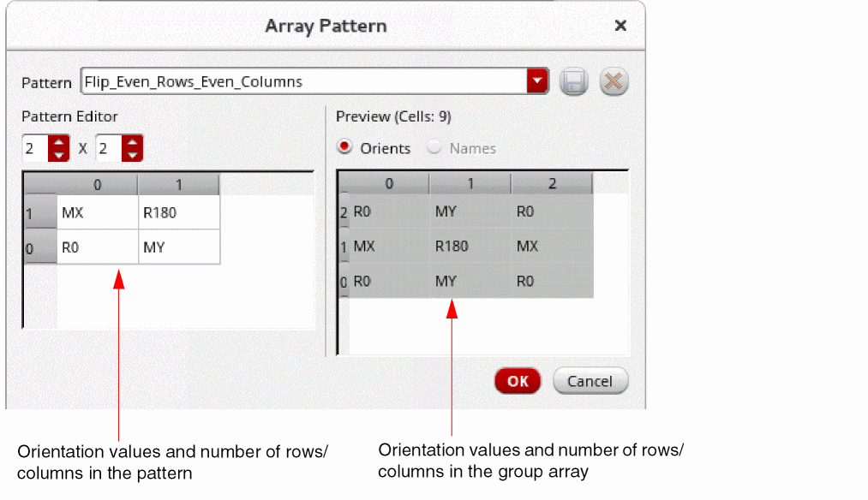
Task: Select the Orients radio button
Action: [x=345, y=148]
